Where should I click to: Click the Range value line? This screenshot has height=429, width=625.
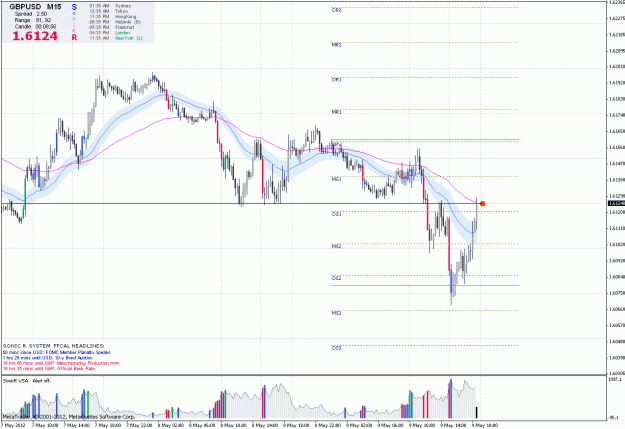pos(33,20)
